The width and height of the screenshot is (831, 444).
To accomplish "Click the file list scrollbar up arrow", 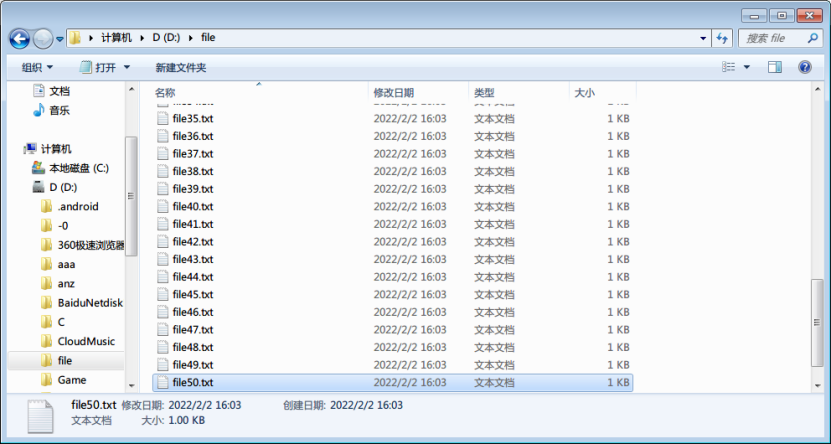I will pos(817,90).
